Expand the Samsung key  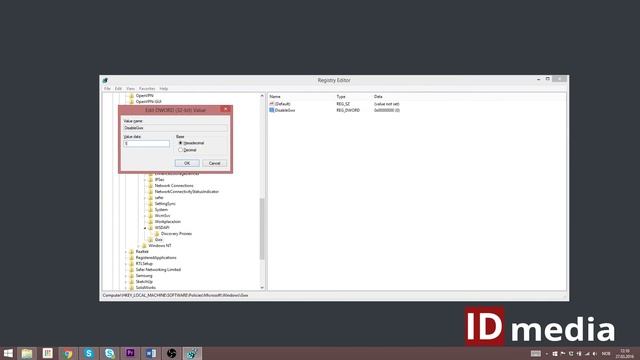point(126,276)
